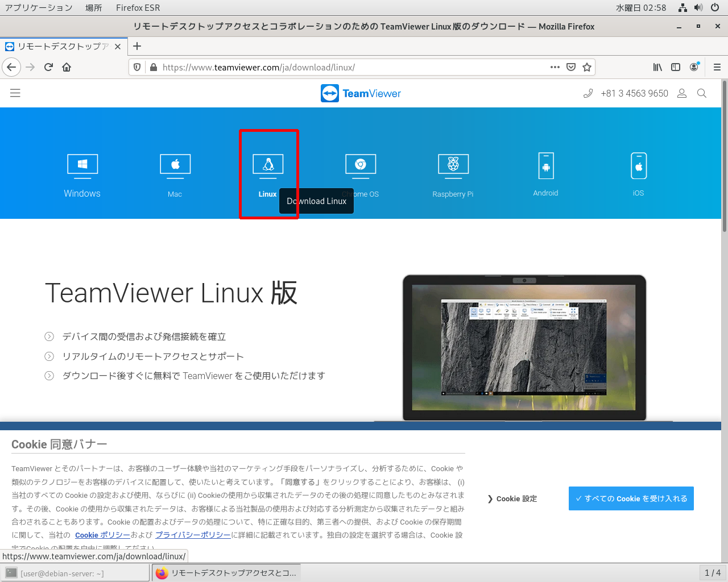Image resolution: width=728 pixels, height=582 pixels.
Task: Choose the Mac platform icon
Action: (x=175, y=165)
